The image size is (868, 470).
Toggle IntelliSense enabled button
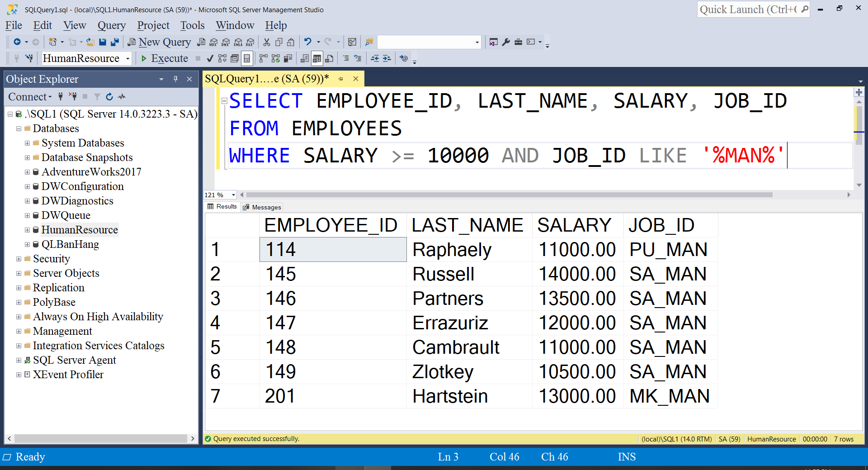(x=247, y=58)
